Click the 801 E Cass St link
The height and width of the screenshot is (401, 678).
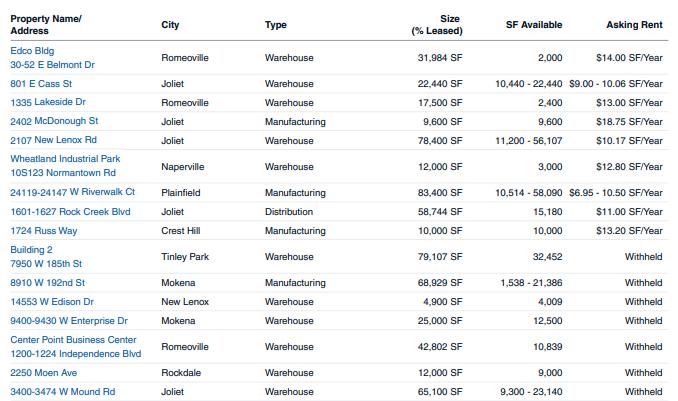(41, 84)
